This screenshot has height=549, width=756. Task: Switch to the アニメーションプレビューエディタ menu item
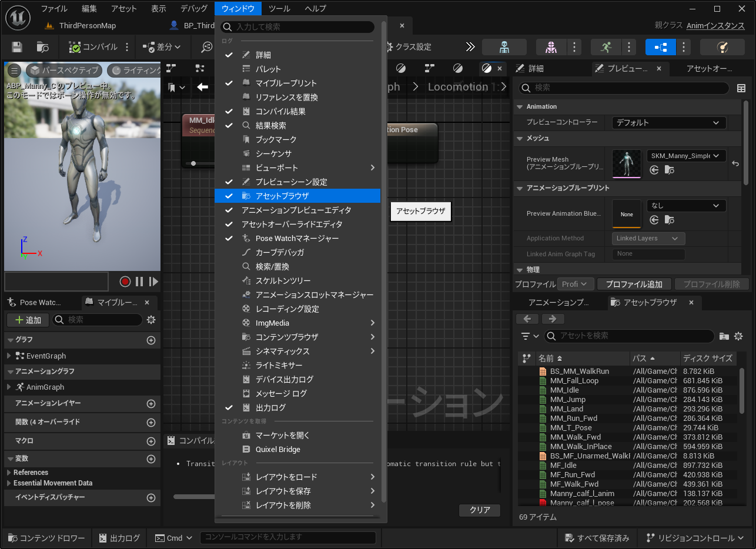(294, 210)
